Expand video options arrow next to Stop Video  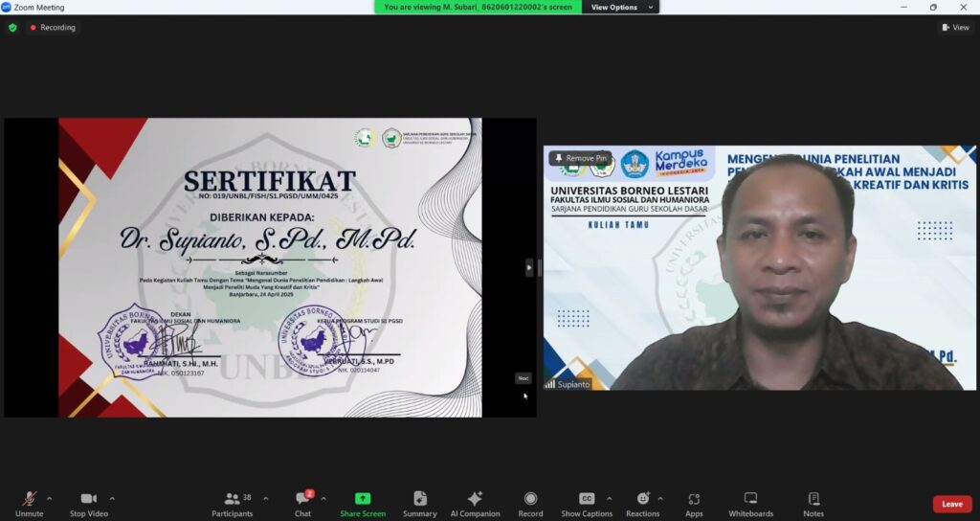pos(113,498)
